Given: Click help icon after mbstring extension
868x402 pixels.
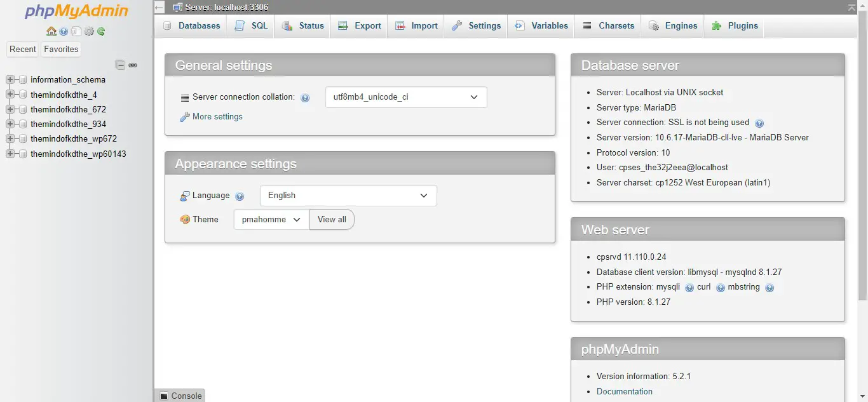Looking at the screenshot, I should click(x=770, y=288).
